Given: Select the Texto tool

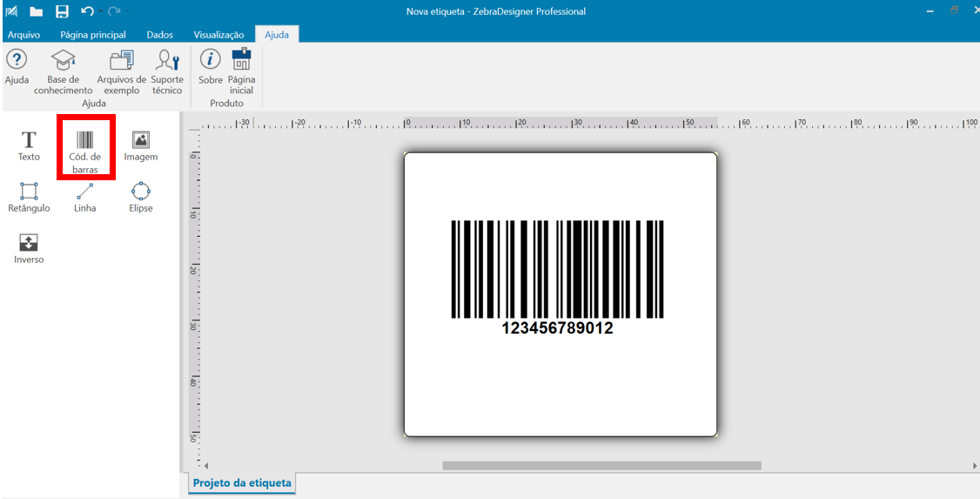Looking at the screenshot, I should pos(29,145).
